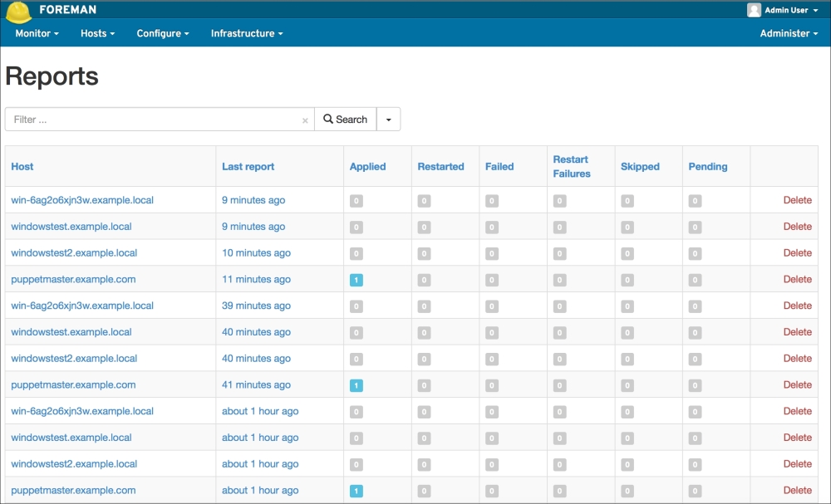Click the Admin User avatar icon
831x504 pixels.
754,10
